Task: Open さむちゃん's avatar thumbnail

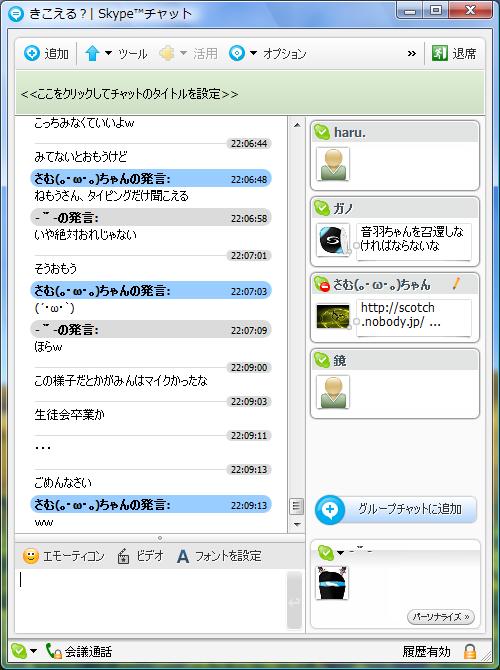Action: (333, 316)
